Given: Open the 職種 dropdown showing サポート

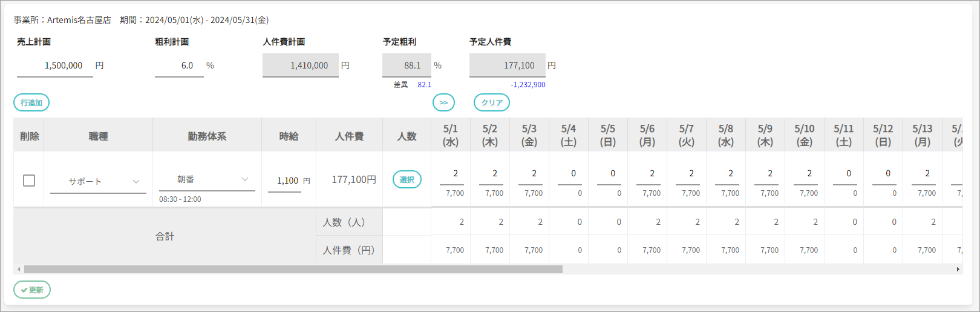Looking at the screenshot, I should (98, 182).
